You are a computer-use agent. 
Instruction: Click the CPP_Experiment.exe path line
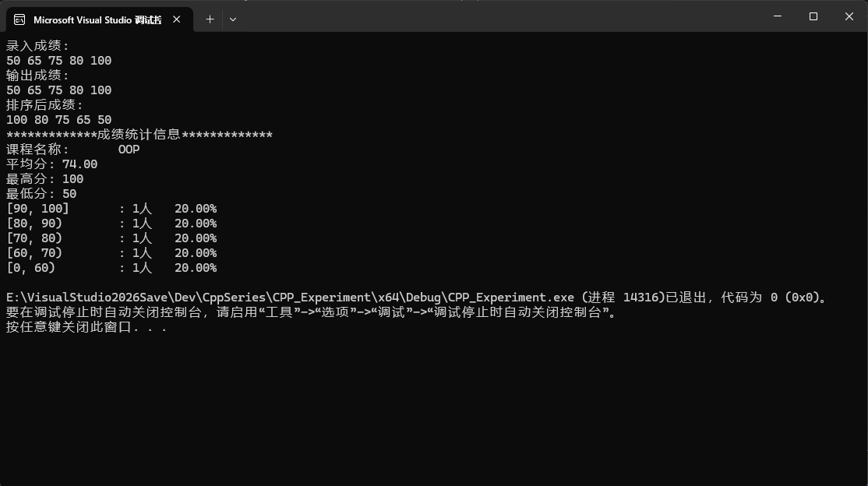point(418,298)
